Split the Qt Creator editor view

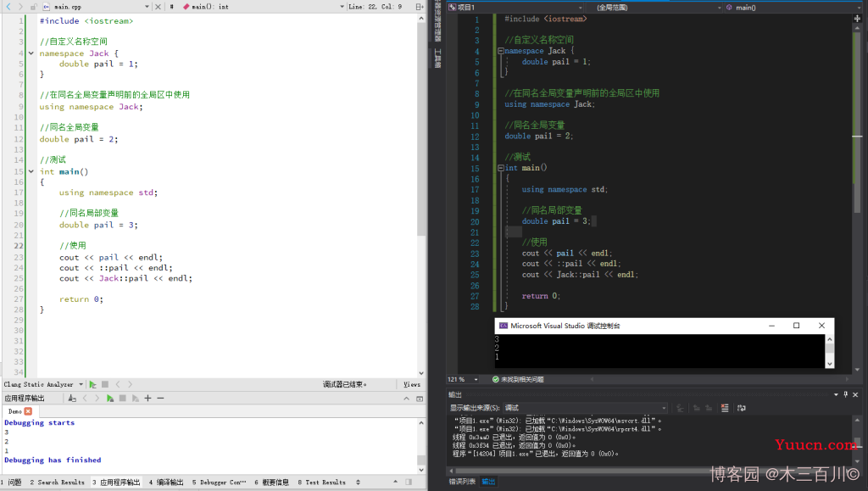tap(419, 7)
